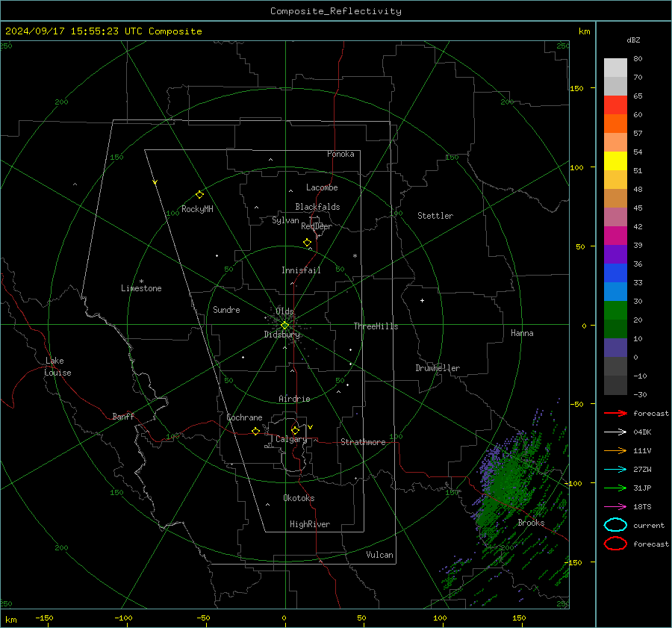Click the yellow diamond marker above Calgary
This screenshot has width=672, height=628.
pyautogui.click(x=295, y=430)
